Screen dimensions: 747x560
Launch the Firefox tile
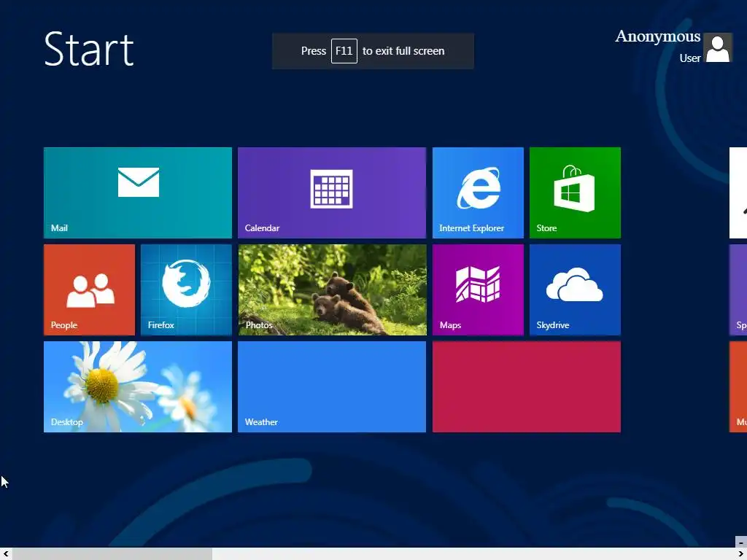coord(186,289)
